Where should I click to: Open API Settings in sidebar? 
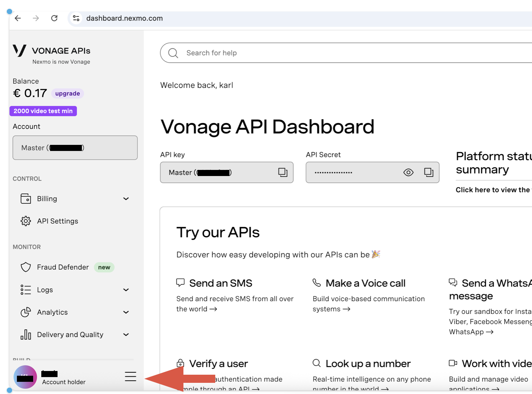(x=58, y=221)
